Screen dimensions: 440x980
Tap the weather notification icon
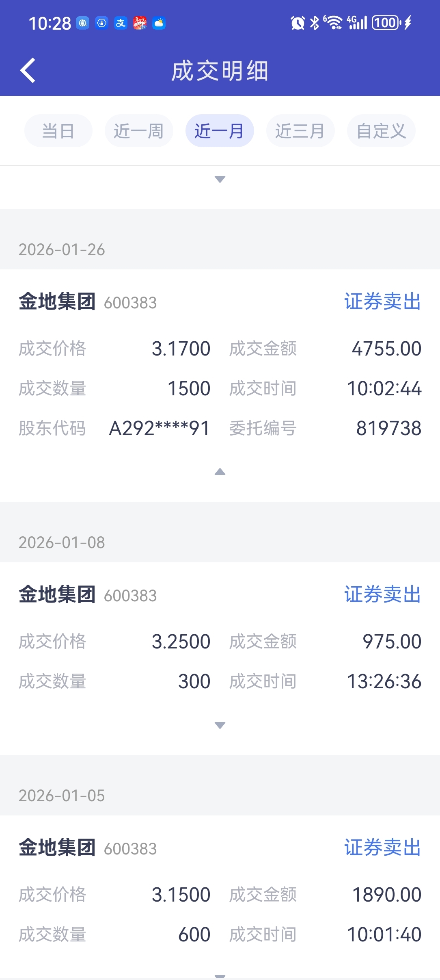click(x=159, y=23)
